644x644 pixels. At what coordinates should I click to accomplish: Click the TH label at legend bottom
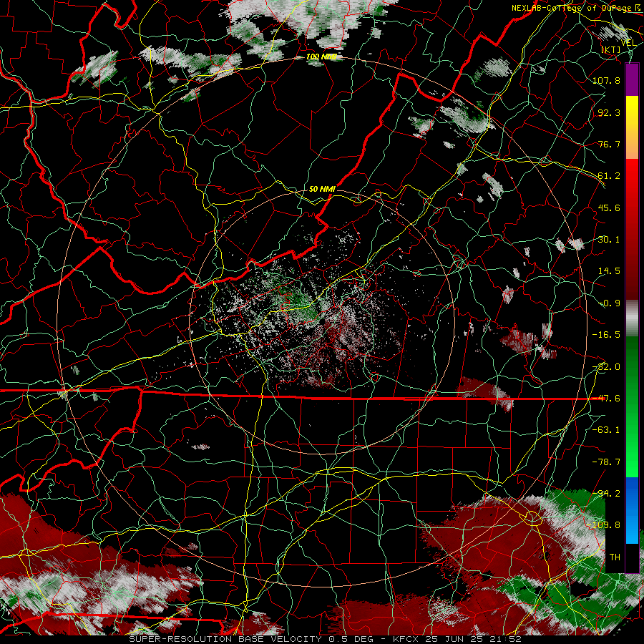tap(615, 557)
